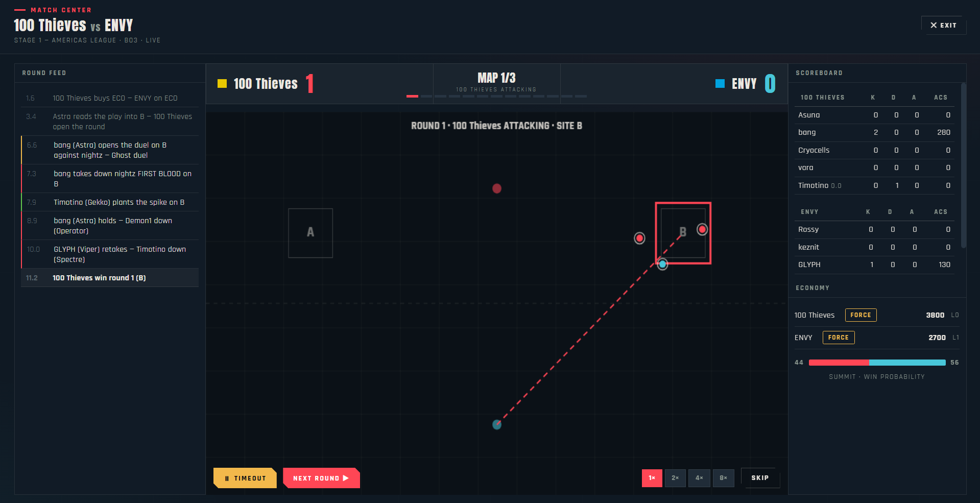Select site A on the map
The width and height of the screenshot is (980, 503).
(310, 233)
